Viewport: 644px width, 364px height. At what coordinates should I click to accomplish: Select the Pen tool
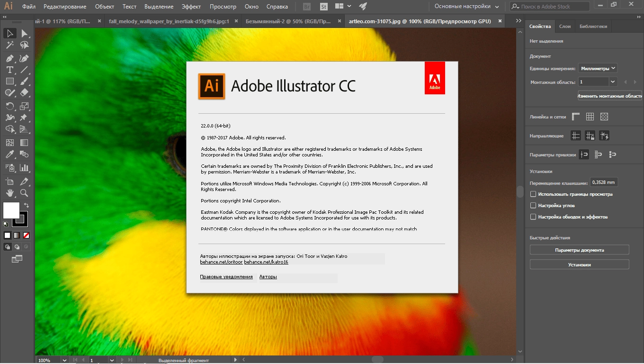[x=9, y=58]
